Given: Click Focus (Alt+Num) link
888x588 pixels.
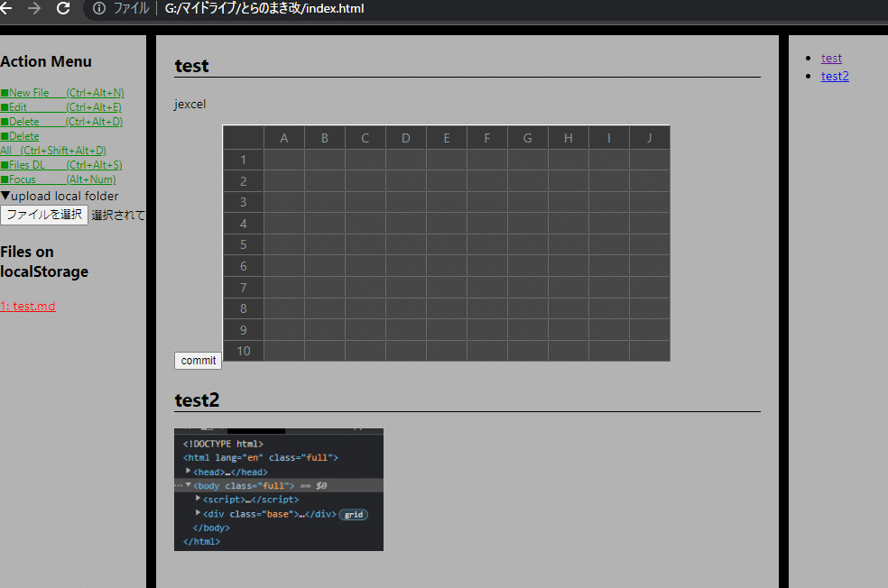Looking at the screenshot, I should pos(58,179).
